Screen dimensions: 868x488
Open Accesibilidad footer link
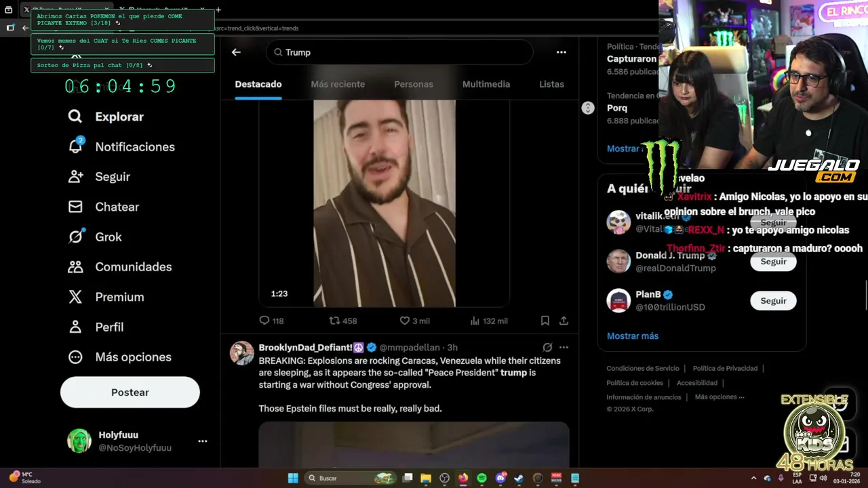pyautogui.click(x=697, y=383)
